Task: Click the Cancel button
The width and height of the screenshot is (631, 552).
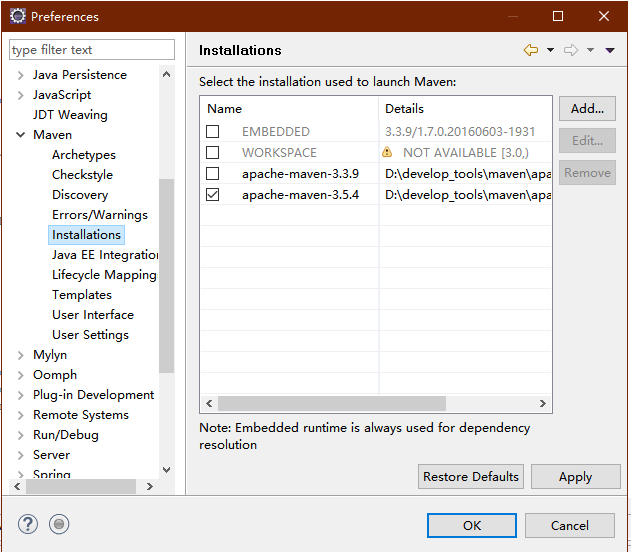Action: coord(569,525)
